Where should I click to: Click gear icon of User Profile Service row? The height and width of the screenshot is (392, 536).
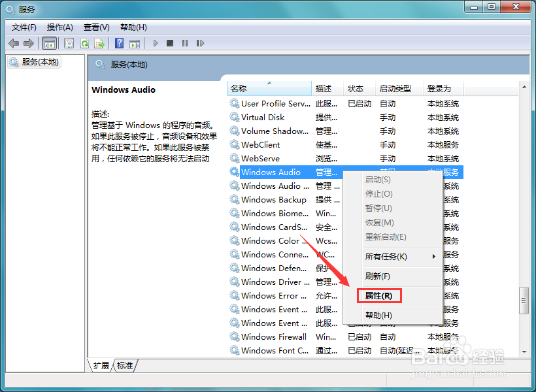tap(234, 103)
